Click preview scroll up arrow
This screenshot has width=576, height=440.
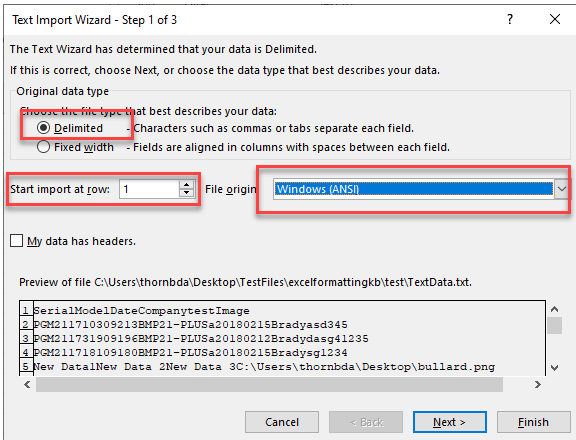[x=554, y=309]
